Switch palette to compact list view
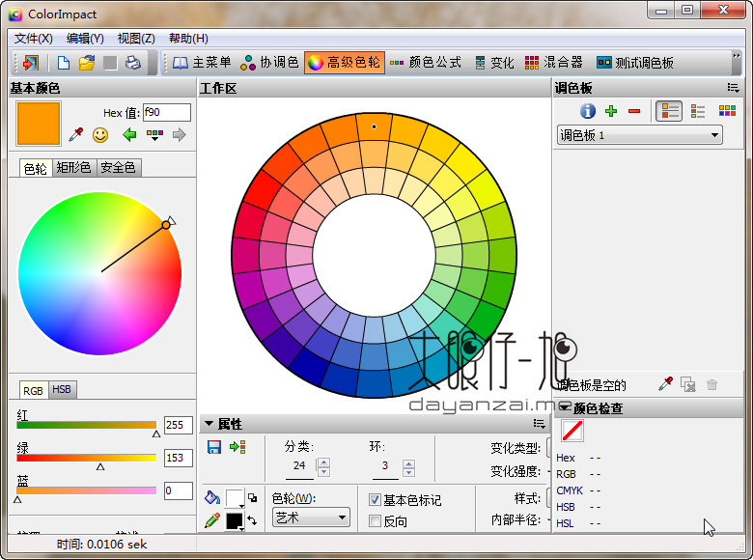The image size is (753, 560). click(x=698, y=111)
